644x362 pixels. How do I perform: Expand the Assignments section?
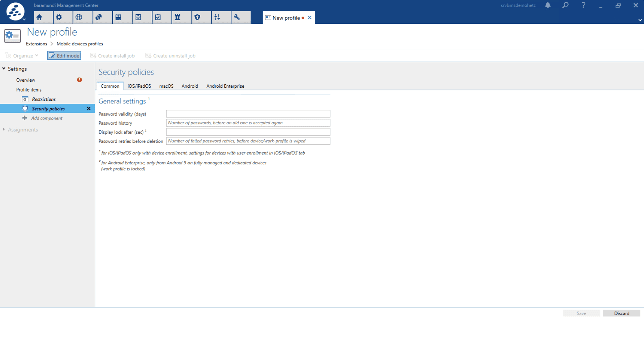click(4, 129)
